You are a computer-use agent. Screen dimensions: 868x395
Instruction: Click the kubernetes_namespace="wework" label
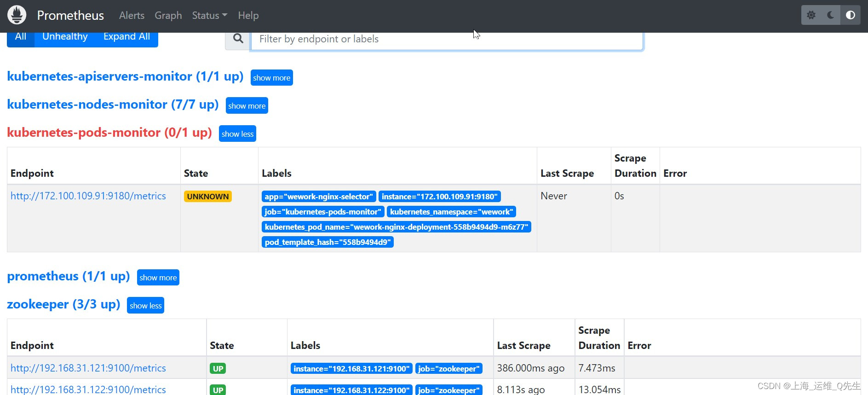pyautogui.click(x=452, y=212)
